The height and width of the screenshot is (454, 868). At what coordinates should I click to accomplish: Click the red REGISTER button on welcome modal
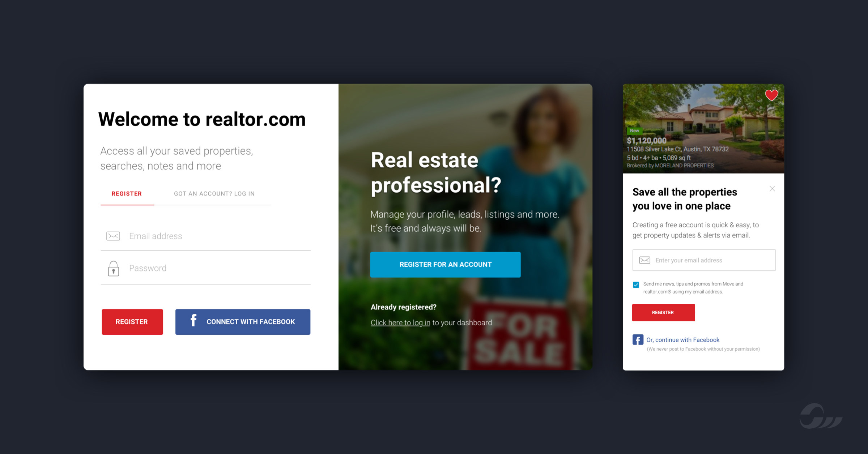click(133, 321)
